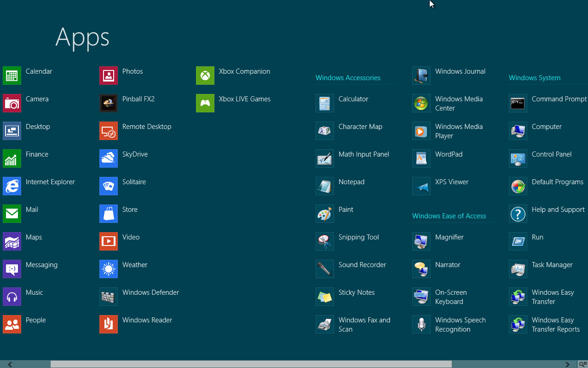Screen dimensions: 588x368
Task: Launch Windows Media Center icon
Action: (x=421, y=103)
